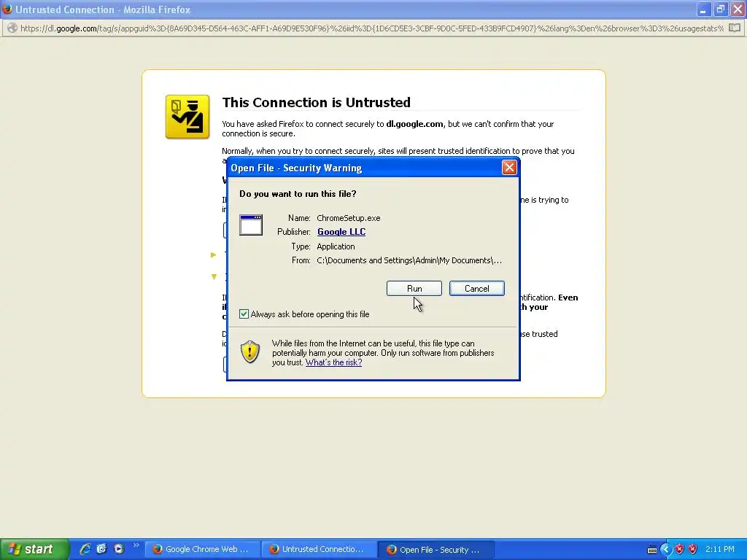Open Google LLC publisher link
Image resolution: width=747 pixels, height=560 pixels.
point(341,232)
